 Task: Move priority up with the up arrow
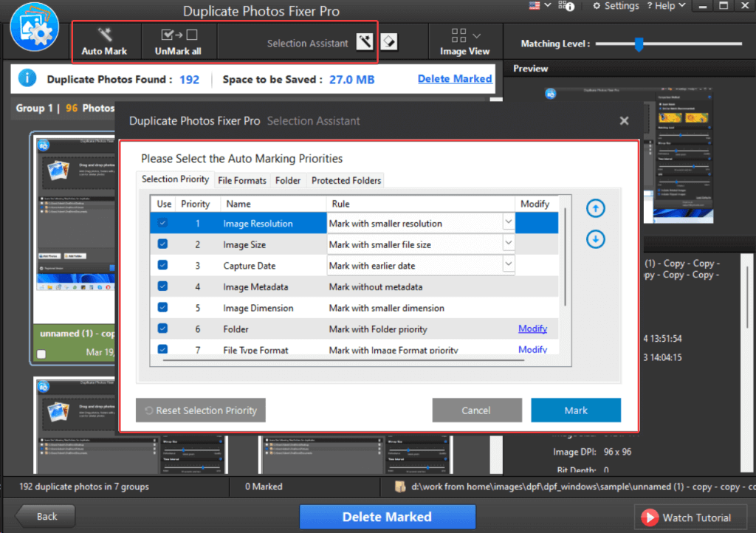pyautogui.click(x=596, y=208)
